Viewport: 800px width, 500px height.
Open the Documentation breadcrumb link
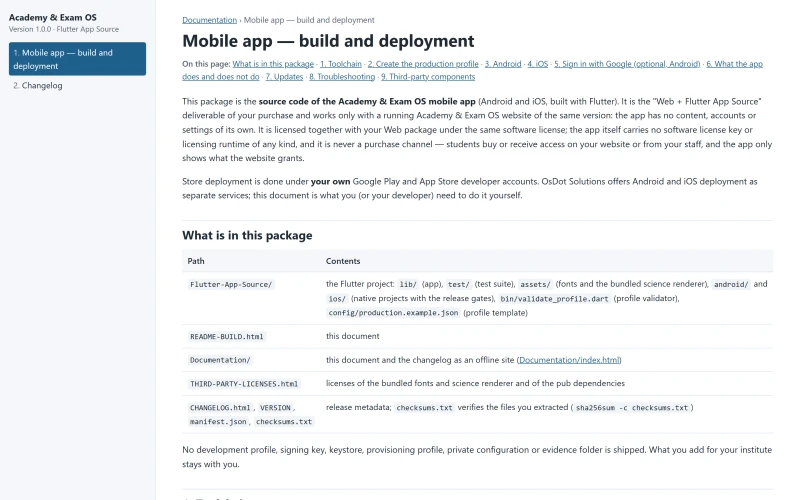click(x=209, y=20)
